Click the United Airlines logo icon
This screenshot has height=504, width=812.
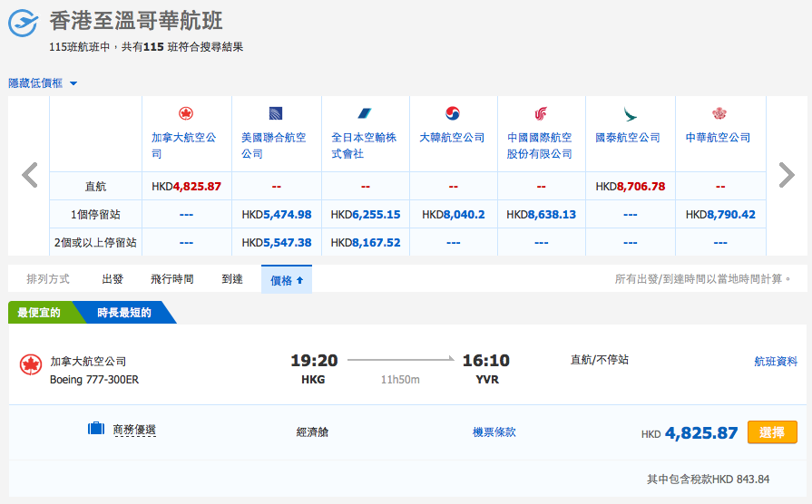pos(276,113)
